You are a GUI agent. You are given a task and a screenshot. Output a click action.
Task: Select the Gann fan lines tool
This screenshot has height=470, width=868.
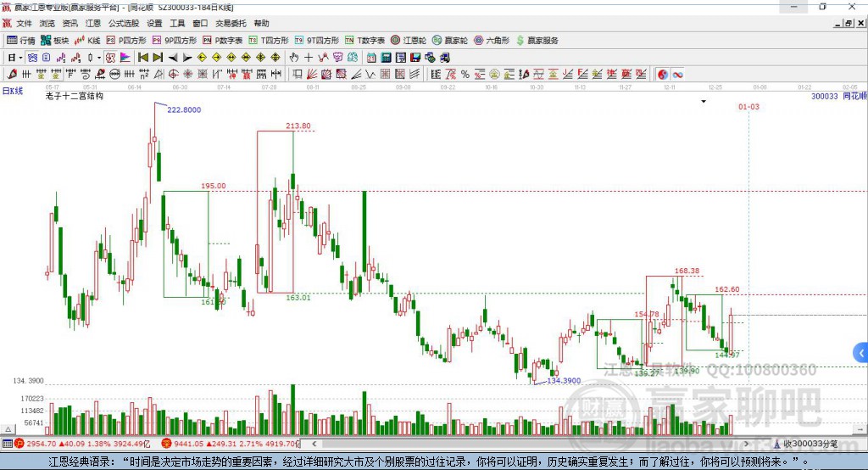[311, 75]
